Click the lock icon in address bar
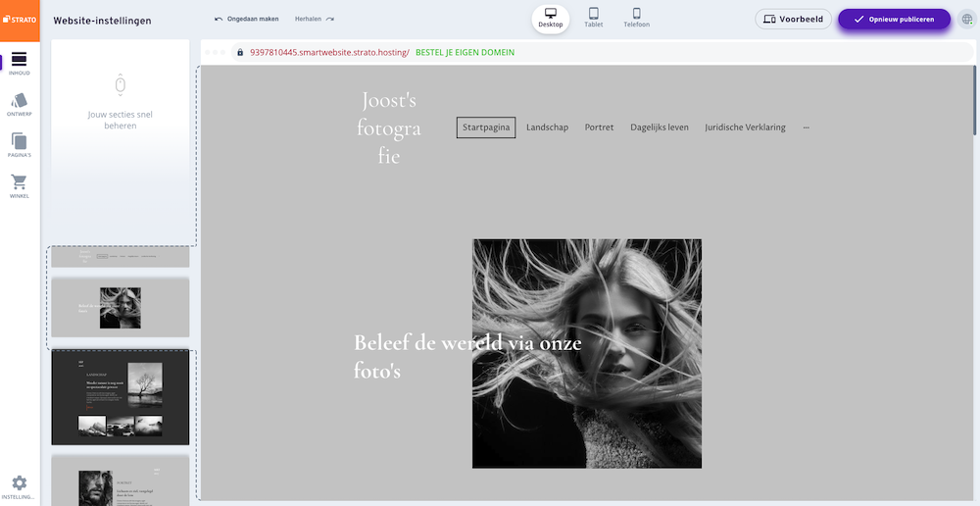The height and width of the screenshot is (506, 980). coord(240,53)
